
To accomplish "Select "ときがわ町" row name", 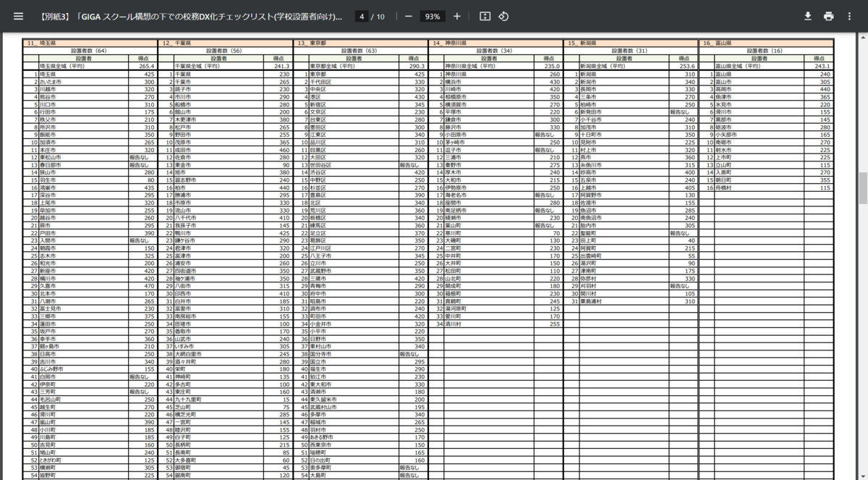I will point(50,460).
